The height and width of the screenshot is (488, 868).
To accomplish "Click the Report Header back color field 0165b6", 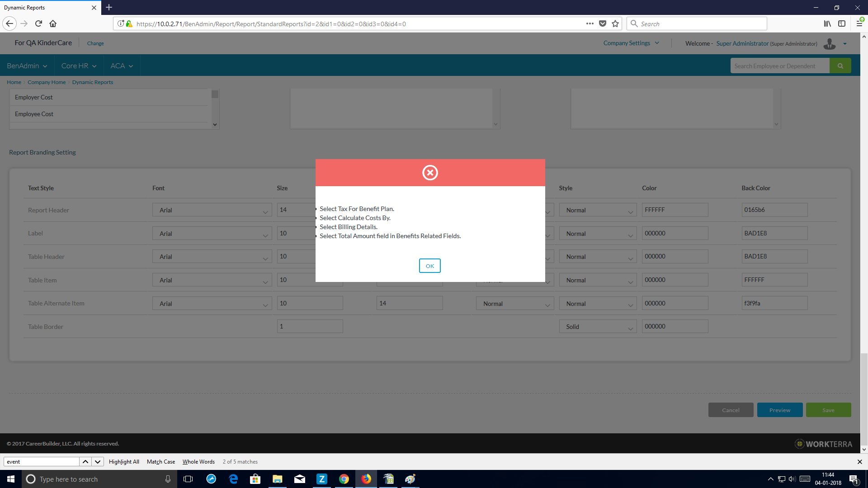I will pos(774,210).
